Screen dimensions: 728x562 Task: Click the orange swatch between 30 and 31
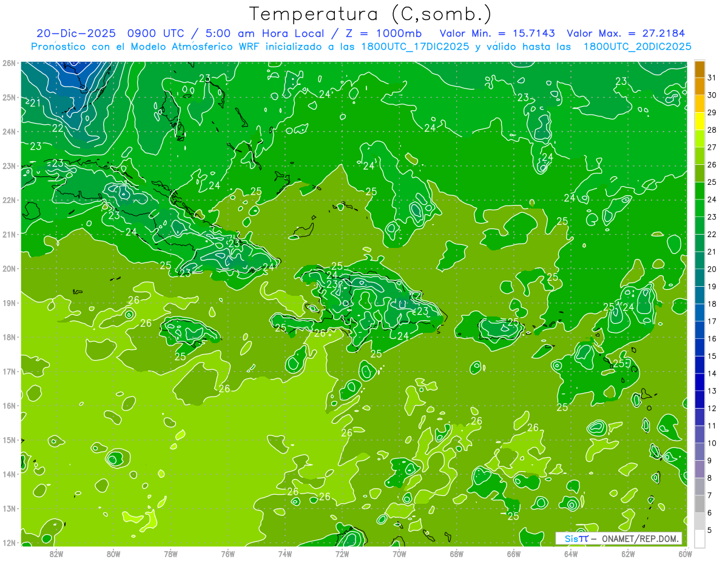click(x=699, y=87)
